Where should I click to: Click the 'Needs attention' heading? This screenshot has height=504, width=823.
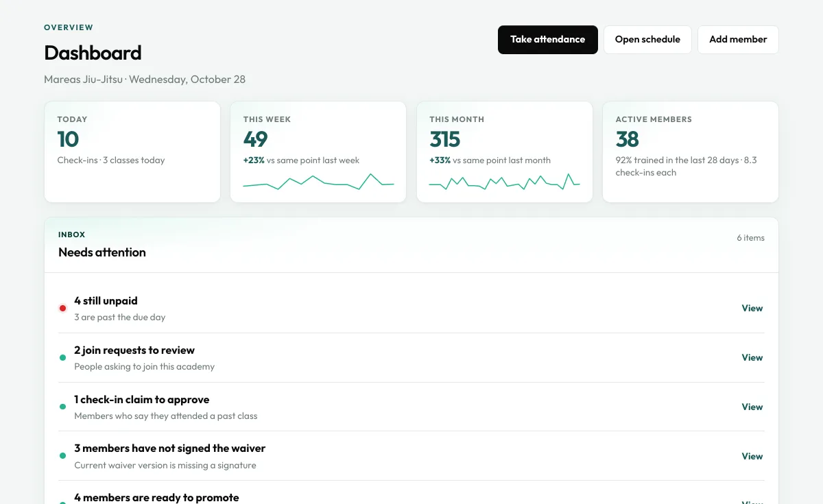[x=102, y=252]
